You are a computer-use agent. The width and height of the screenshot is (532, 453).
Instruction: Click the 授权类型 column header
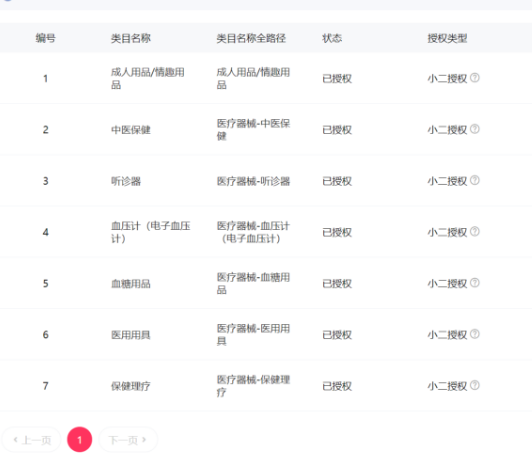click(447, 38)
